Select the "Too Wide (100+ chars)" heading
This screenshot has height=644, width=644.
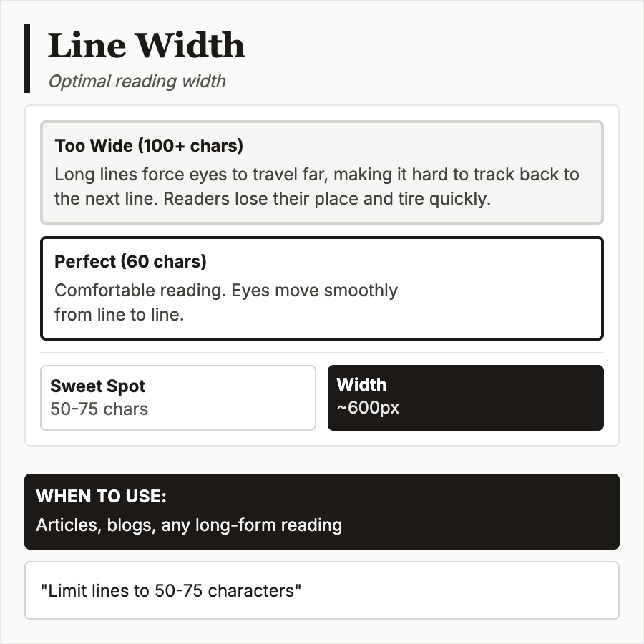point(149,146)
